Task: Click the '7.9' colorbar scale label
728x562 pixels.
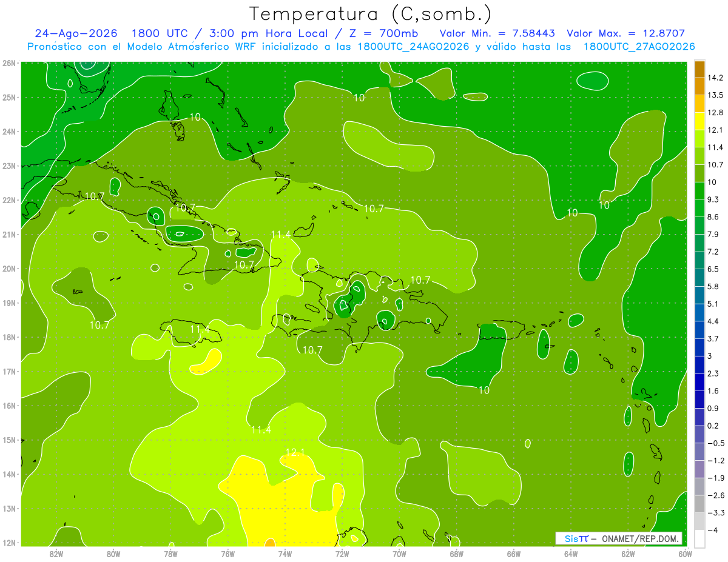Action: click(713, 234)
